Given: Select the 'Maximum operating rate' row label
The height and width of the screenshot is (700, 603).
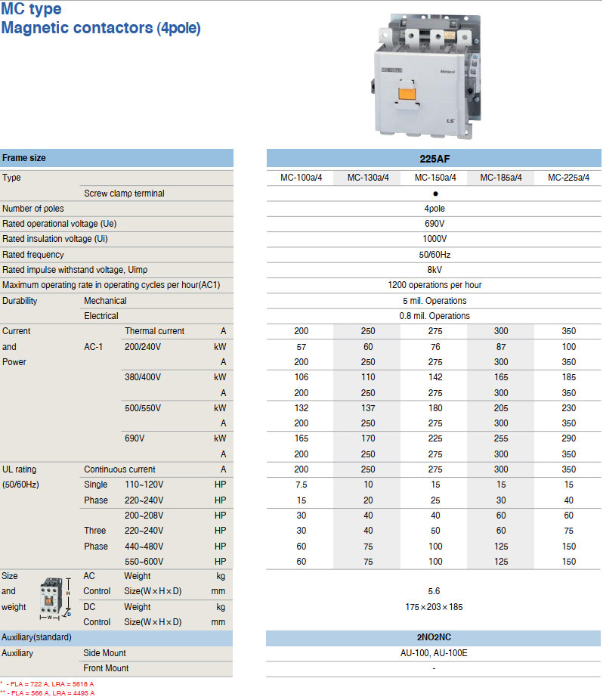Looking at the screenshot, I should coord(111,285).
